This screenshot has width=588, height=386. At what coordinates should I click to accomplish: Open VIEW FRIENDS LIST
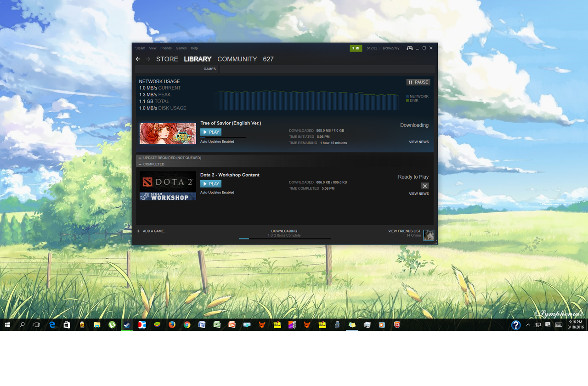[x=404, y=231]
